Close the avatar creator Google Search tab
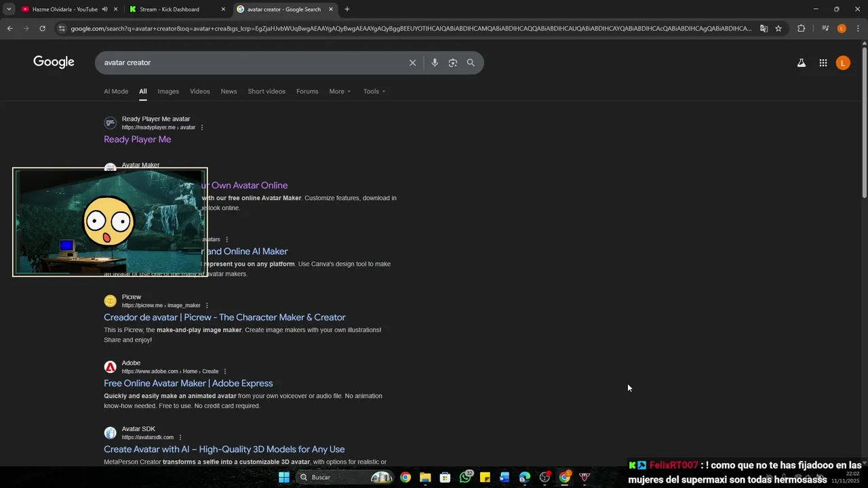 331,9
